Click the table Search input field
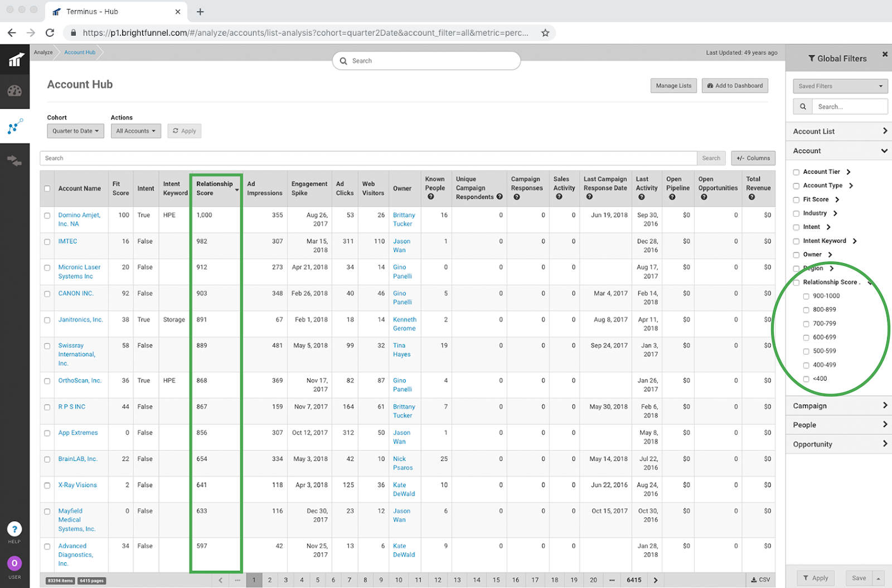 [x=368, y=158]
